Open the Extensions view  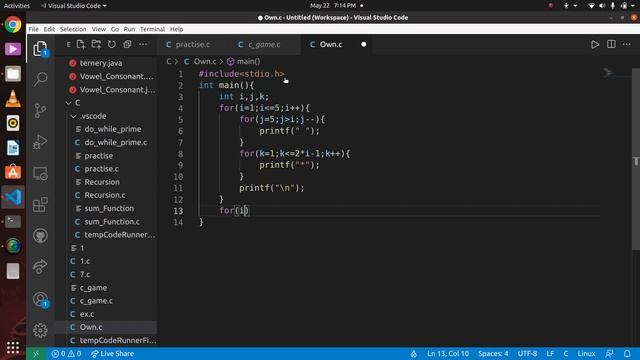coord(40,204)
